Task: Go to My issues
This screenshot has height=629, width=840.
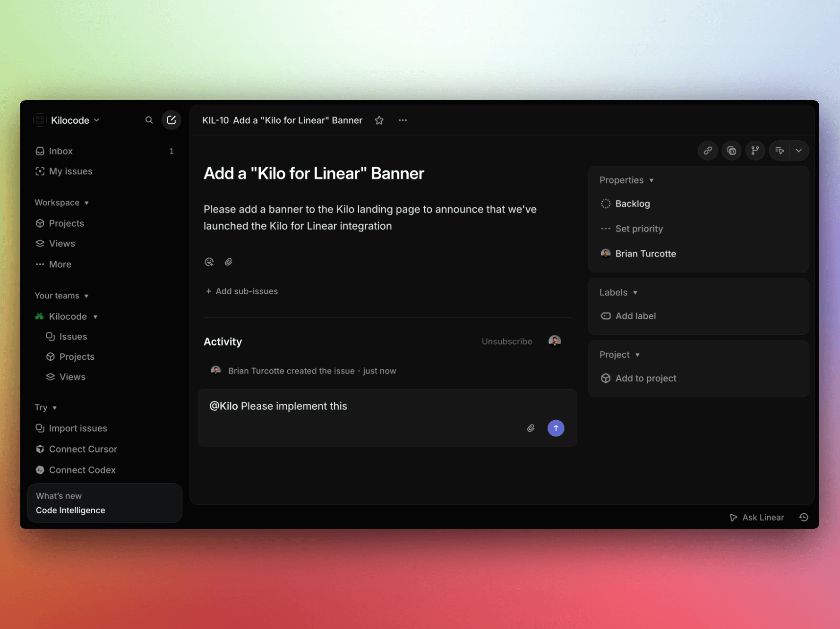Action: click(x=105, y=171)
